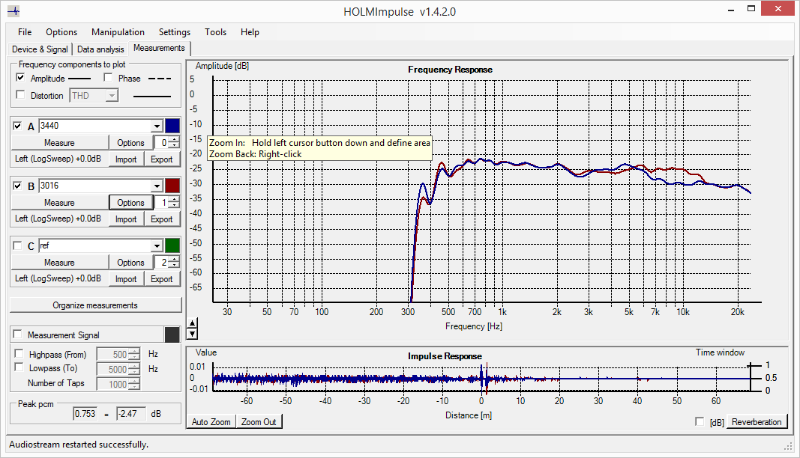Open the THD distortion type dropdown
Viewport: 800px width, 458px height.
[x=112, y=95]
